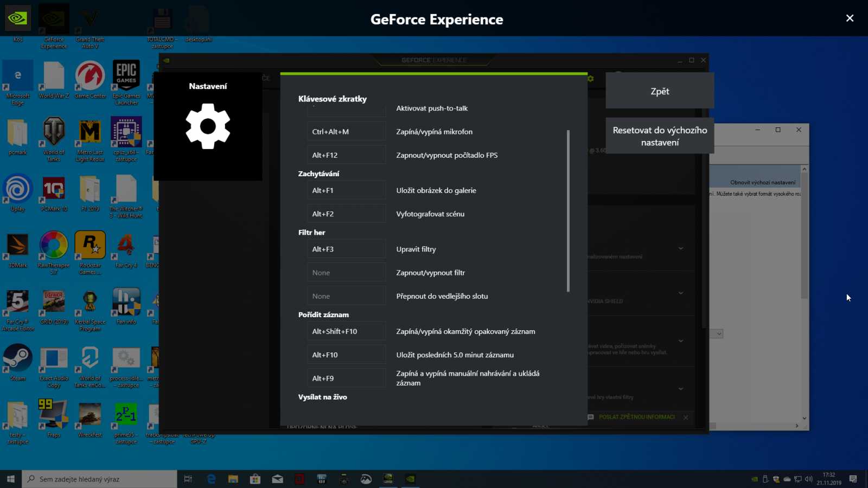Select F1 2019 desktop icon
The image size is (868, 488).
point(90,192)
